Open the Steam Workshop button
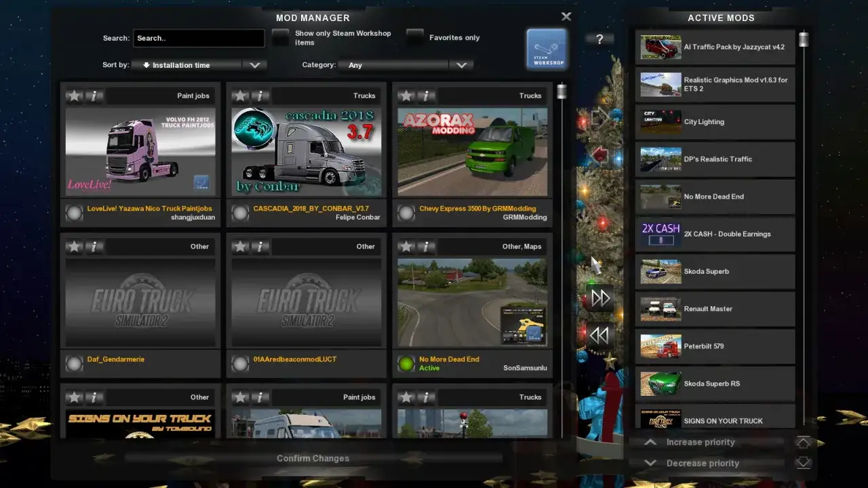 click(x=547, y=49)
